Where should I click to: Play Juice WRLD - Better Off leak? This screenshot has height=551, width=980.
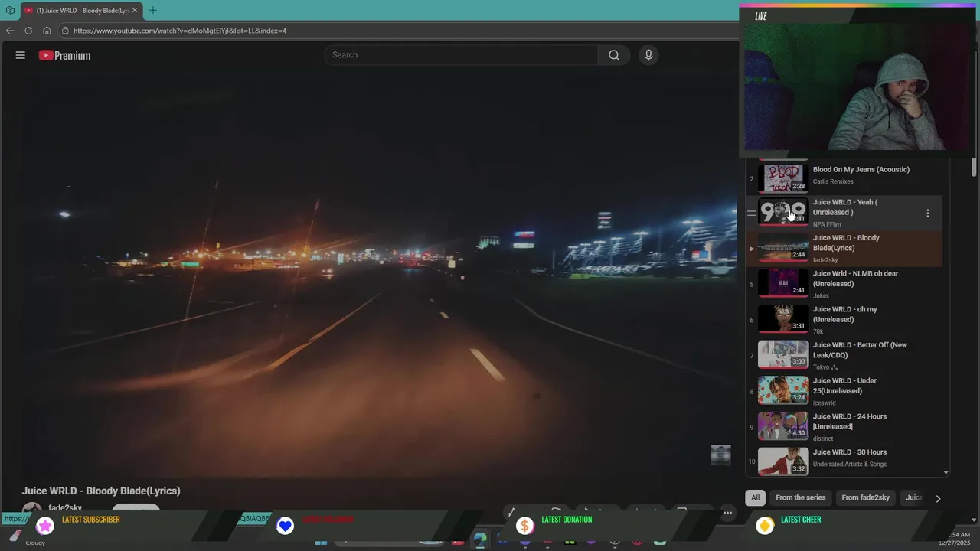click(x=860, y=350)
